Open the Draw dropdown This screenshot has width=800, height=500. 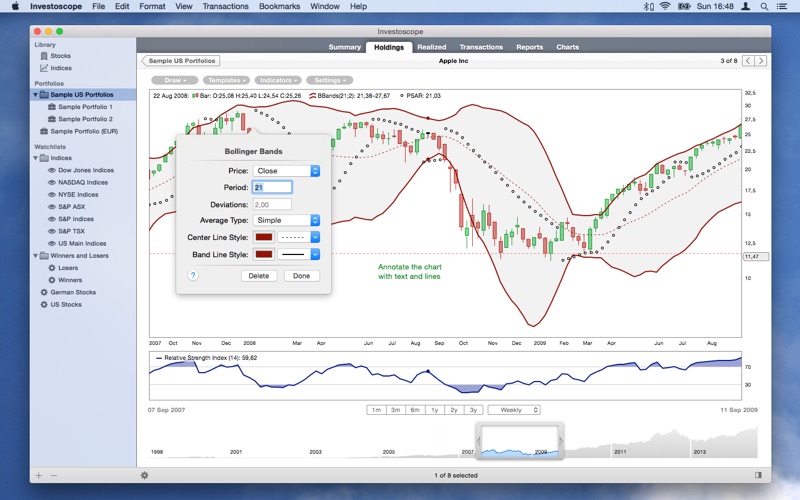tap(174, 80)
